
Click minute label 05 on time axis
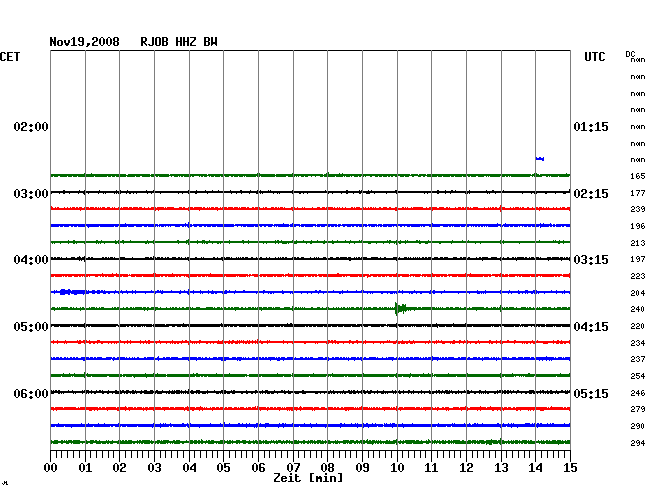tap(223, 468)
